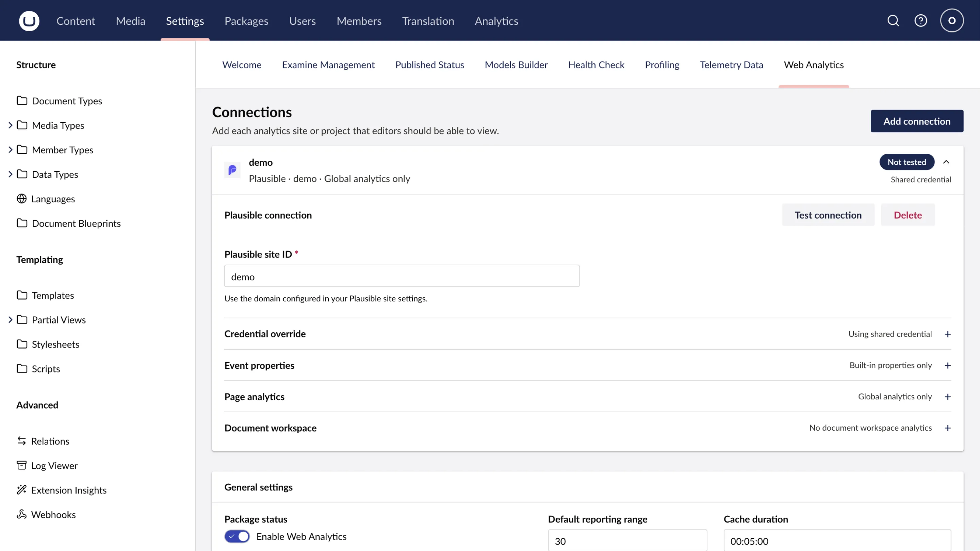Open Relations in the sidebar
980x551 pixels.
50,441
